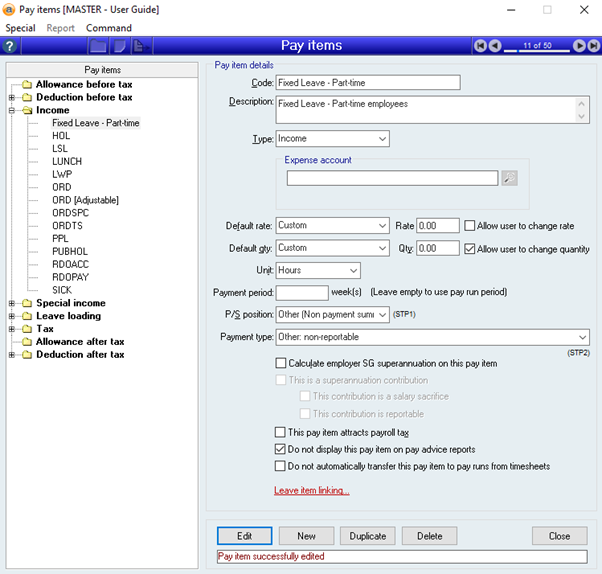The height and width of the screenshot is (574, 602).
Task: Open the Command menu
Action: pos(108,28)
